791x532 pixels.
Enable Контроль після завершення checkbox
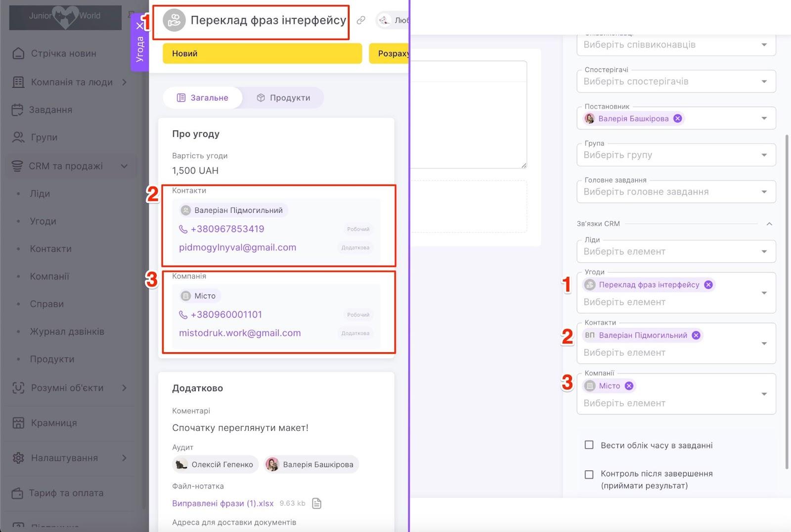point(589,474)
